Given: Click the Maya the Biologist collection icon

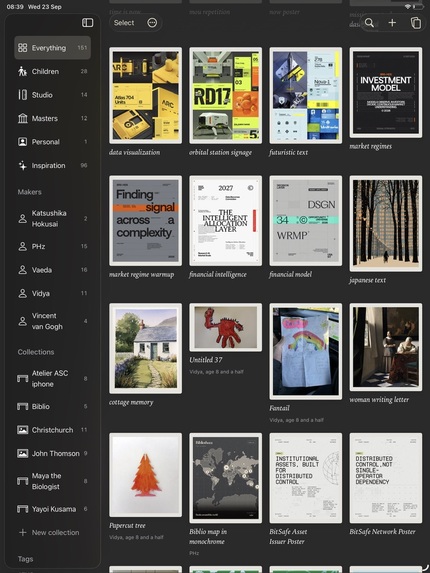Looking at the screenshot, I should (23, 481).
